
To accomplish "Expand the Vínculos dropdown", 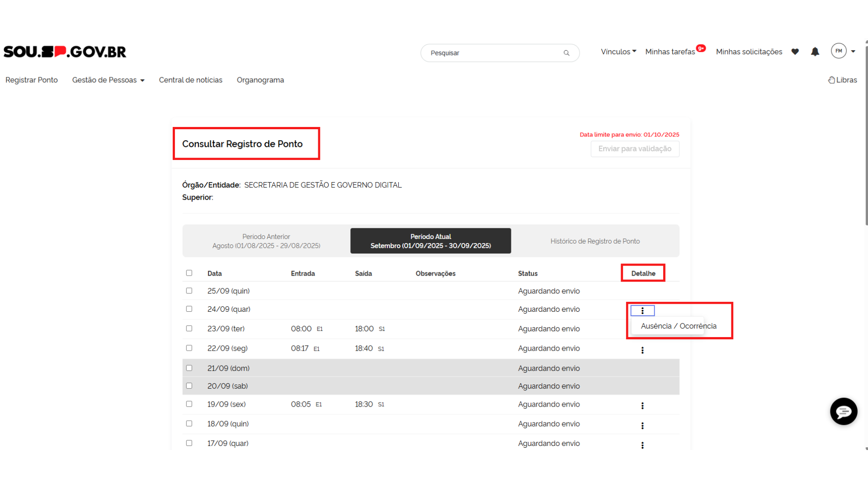I will [x=618, y=52].
